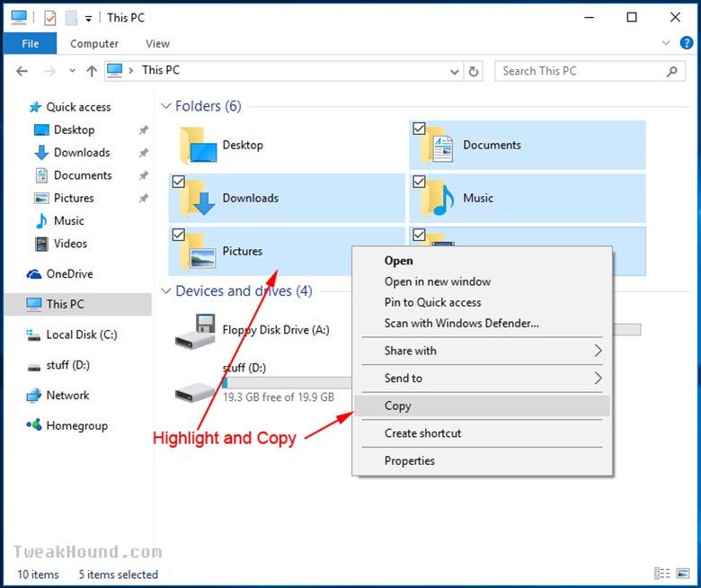
Task: Expand the Send to submenu
Action: (482, 379)
